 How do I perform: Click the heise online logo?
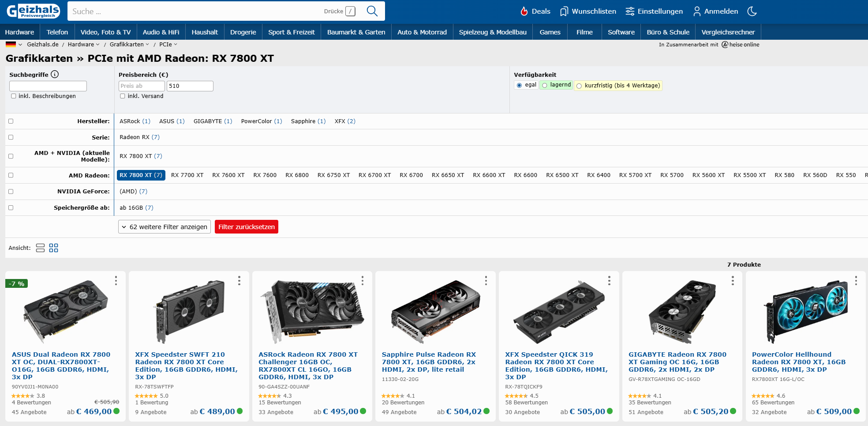pyautogui.click(x=741, y=45)
